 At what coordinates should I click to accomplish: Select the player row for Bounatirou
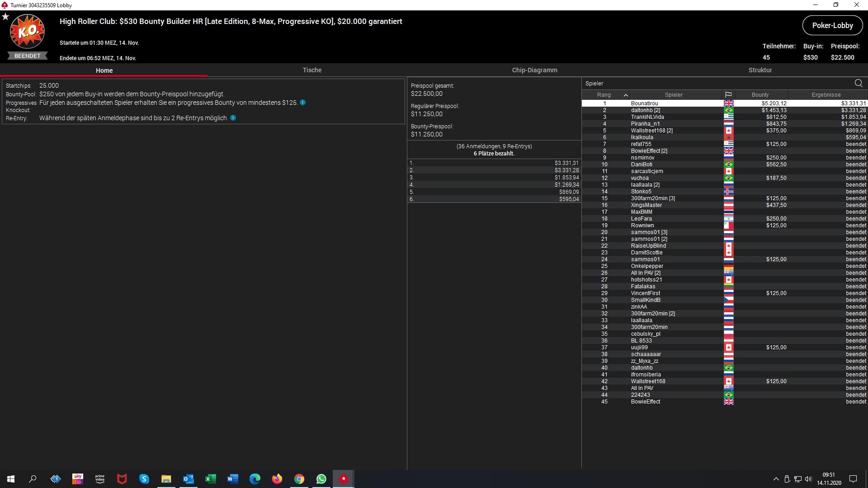pos(645,103)
